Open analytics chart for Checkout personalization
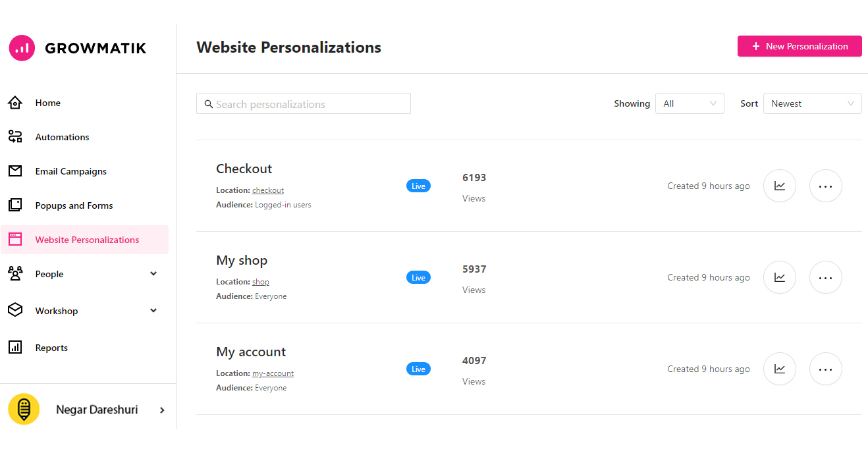Viewport: 868px width, 457px height. click(780, 186)
